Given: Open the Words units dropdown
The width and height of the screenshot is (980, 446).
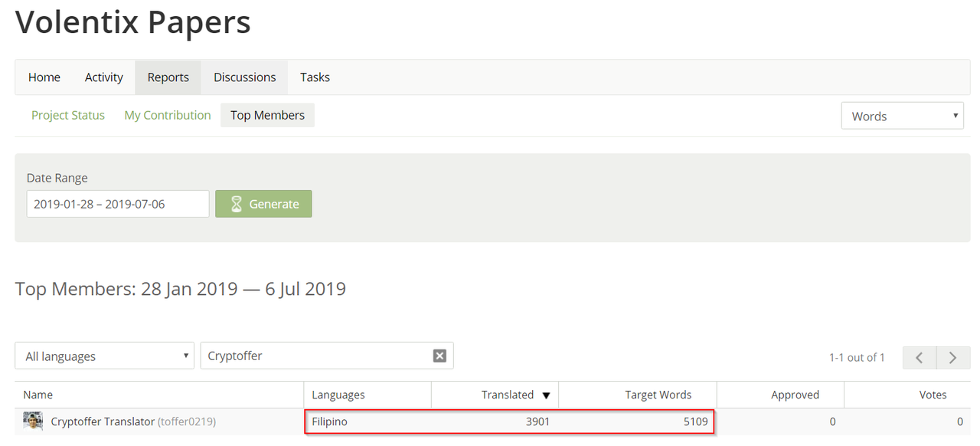Looking at the screenshot, I should (902, 116).
